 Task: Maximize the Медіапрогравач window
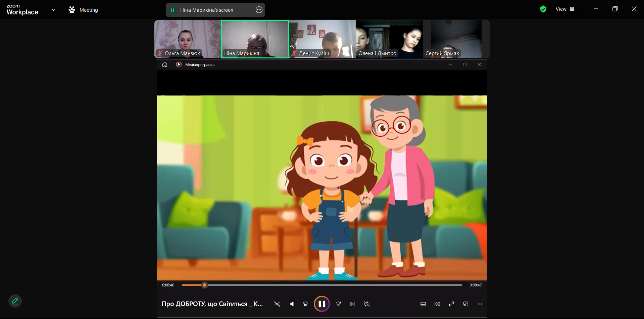pos(465,64)
